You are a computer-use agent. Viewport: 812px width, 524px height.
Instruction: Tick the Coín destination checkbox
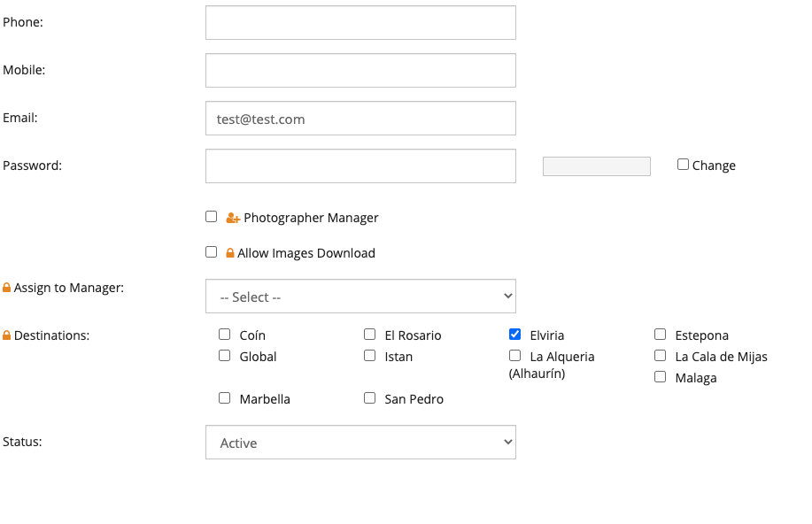coord(224,334)
